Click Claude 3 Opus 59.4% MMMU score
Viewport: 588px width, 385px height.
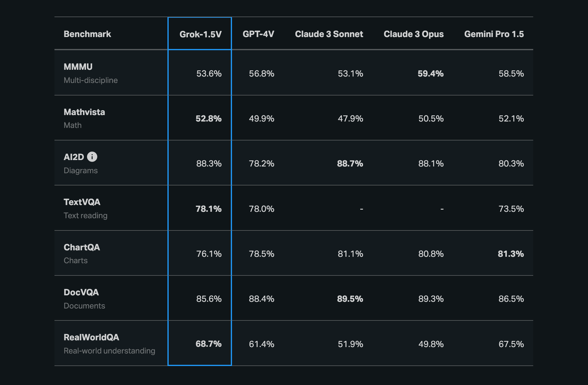tap(430, 73)
